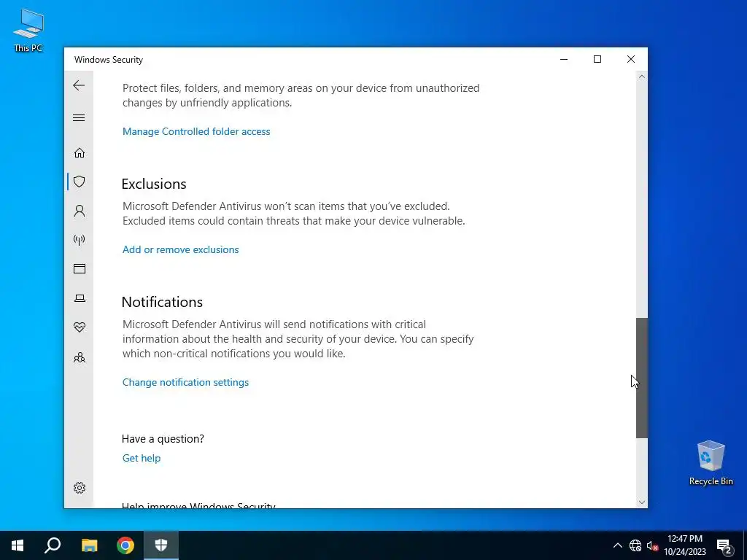Open Settings gear in Windows Security
This screenshot has height=560, width=747.
pos(79,488)
